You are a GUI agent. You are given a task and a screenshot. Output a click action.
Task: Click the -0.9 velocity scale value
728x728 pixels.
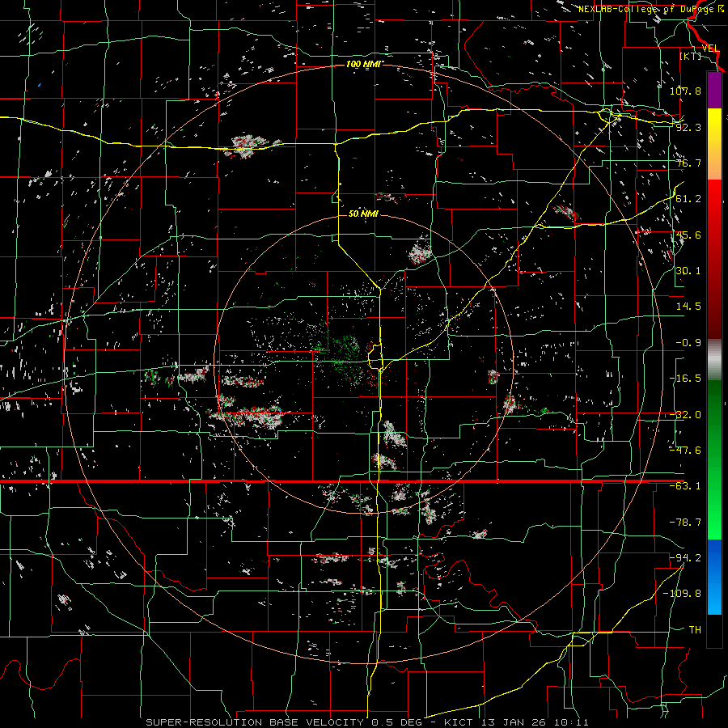tap(688, 343)
